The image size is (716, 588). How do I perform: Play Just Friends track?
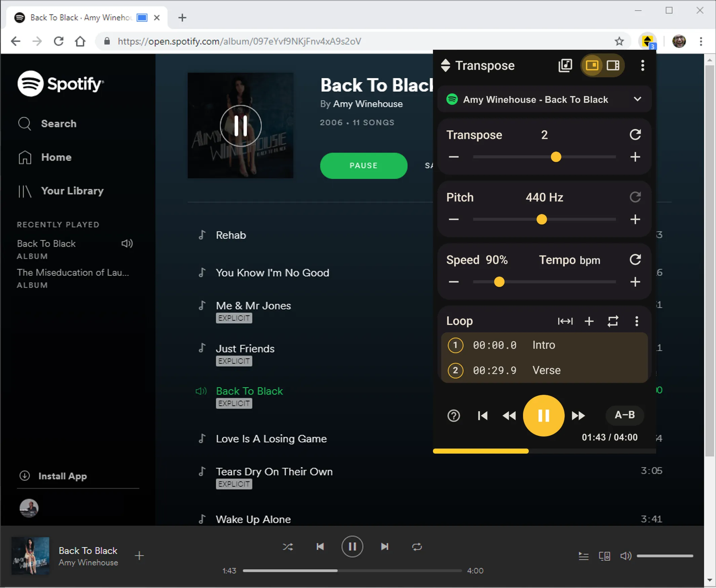pos(245,349)
